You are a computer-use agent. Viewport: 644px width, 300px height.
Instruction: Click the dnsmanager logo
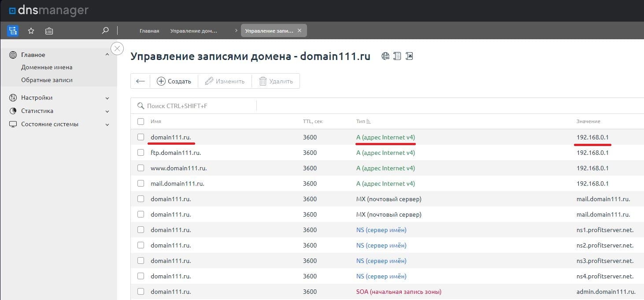[48, 10]
